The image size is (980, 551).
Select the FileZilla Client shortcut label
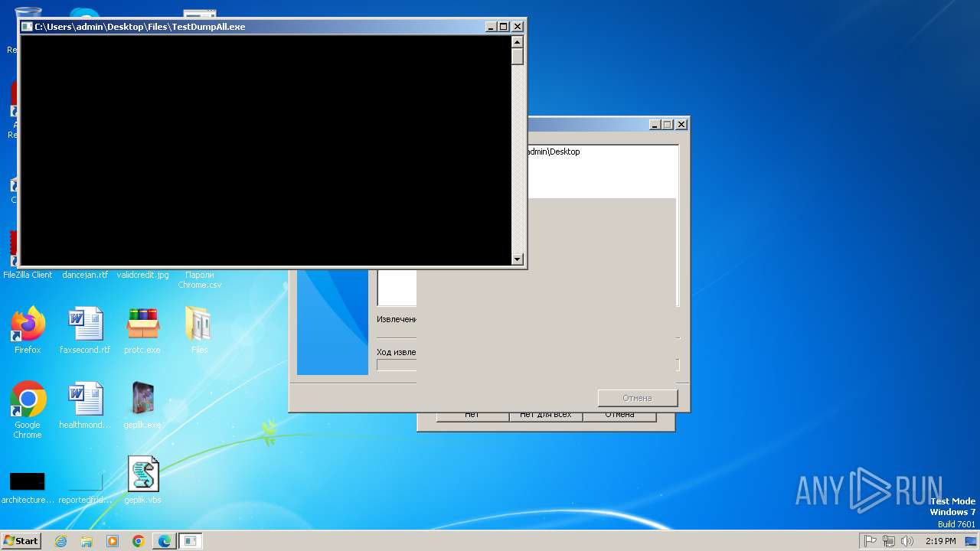pyautogui.click(x=28, y=275)
